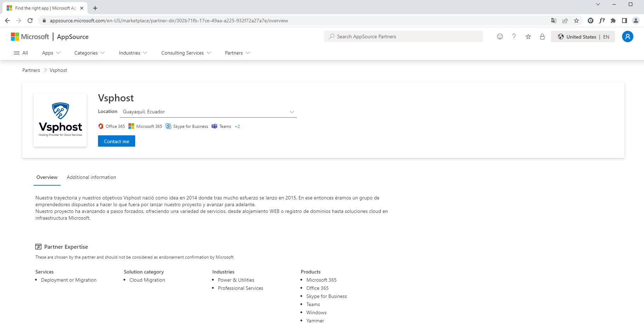Click the f? extension icon

click(x=602, y=21)
